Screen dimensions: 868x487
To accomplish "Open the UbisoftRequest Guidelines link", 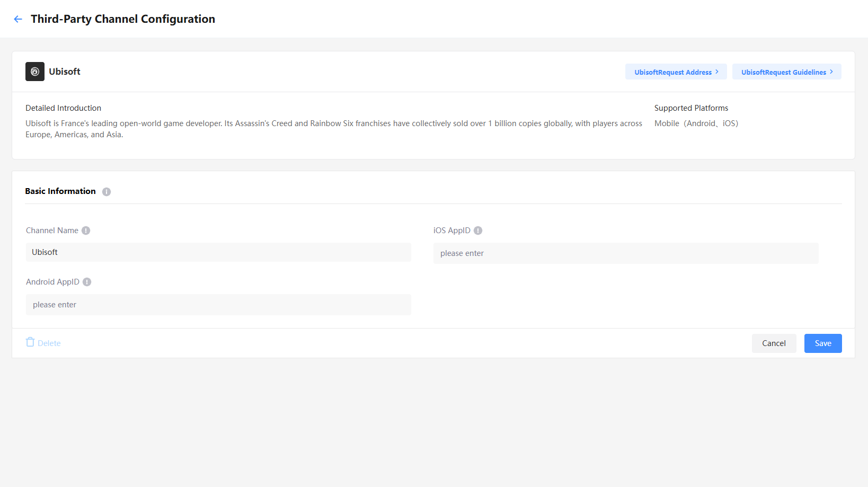I will [787, 72].
